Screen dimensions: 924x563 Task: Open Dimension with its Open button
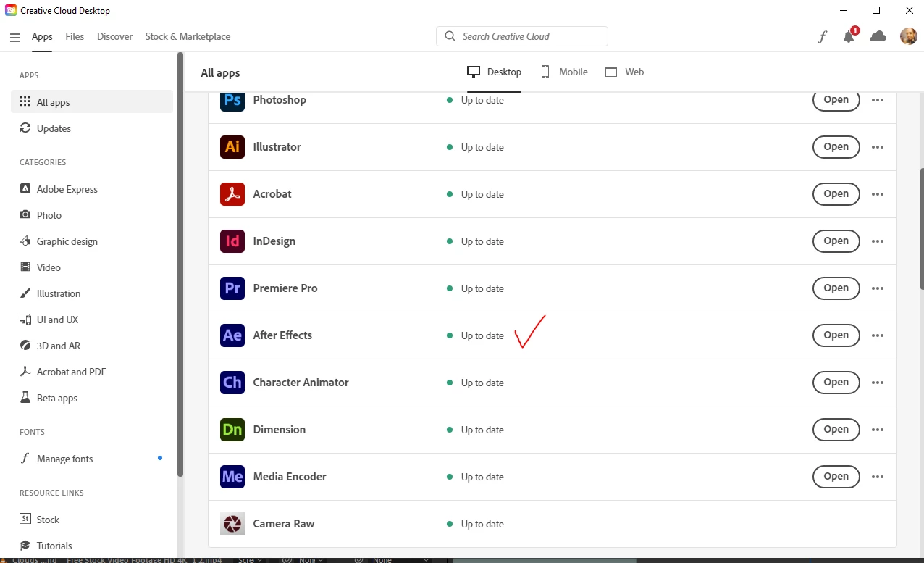pos(836,429)
